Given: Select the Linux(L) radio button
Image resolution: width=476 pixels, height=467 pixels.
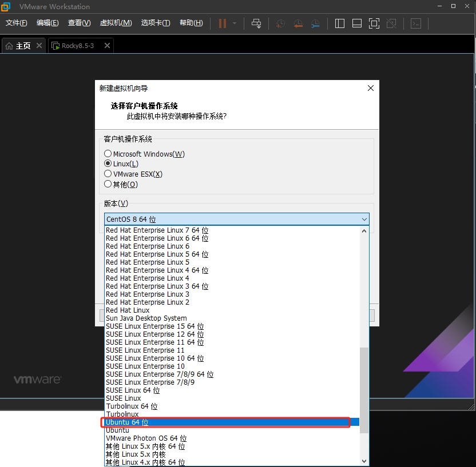Looking at the screenshot, I should pyautogui.click(x=108, y=163).
